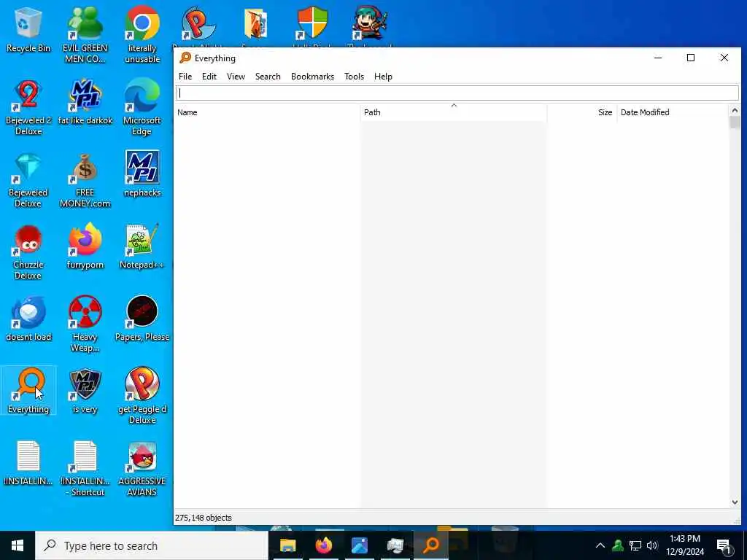Select the Notepad++ desktop shortcut
This screenshot has height=560, width=747.
[142, 246]
